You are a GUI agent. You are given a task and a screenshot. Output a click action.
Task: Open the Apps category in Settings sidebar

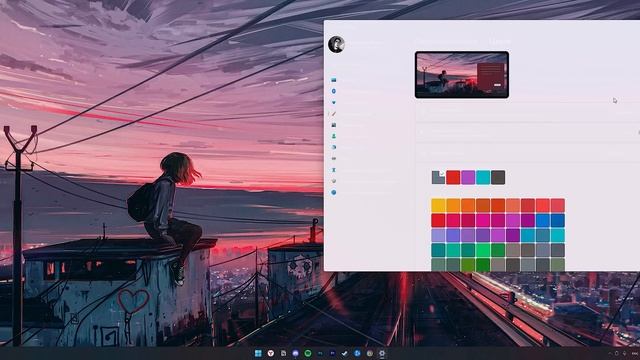pyautogui.click(x=333, y=125)
